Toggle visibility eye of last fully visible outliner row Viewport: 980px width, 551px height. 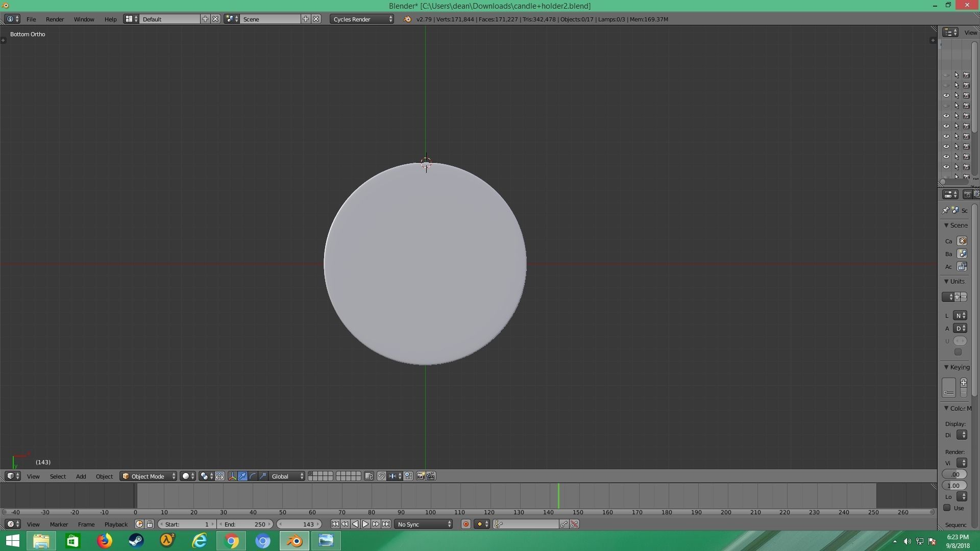pos(946,167)
